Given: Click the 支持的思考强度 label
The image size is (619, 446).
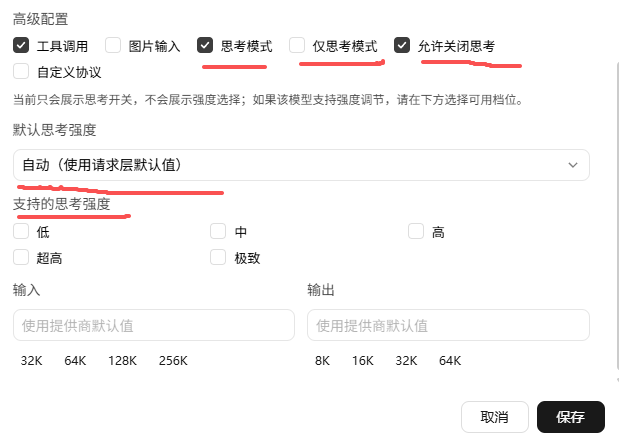Looking at the screenshot, I should (x=61, y=204).
